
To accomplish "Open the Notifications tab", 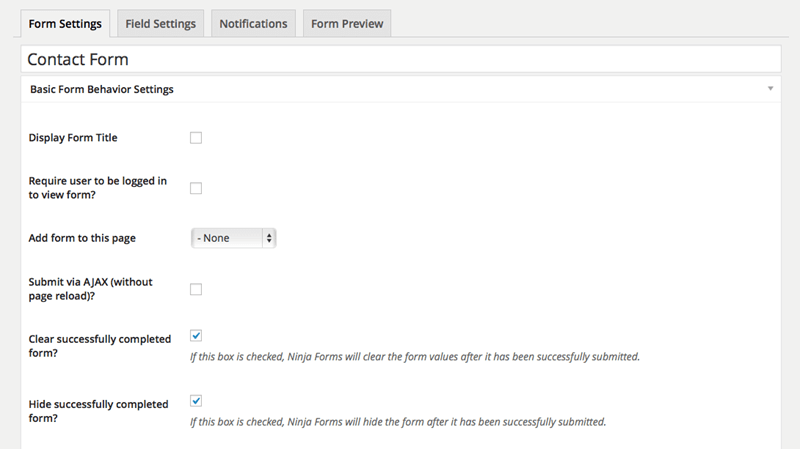I will pos(253,23).
